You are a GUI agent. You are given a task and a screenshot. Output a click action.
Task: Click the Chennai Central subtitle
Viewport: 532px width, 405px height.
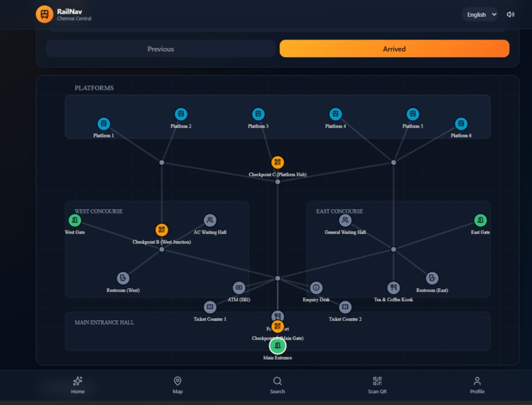(74, 18)
